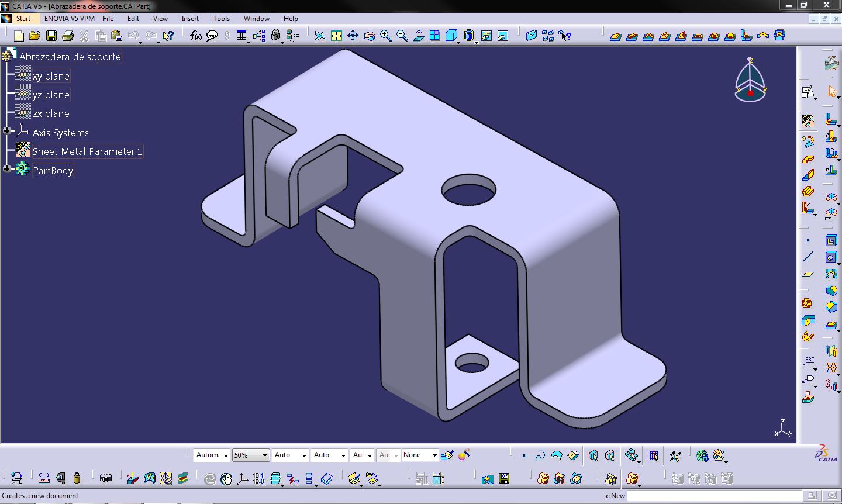This screenshot has width=842, height=504.
Task: Select the yz plane in the tree
Action: click(x=51, y=95)
